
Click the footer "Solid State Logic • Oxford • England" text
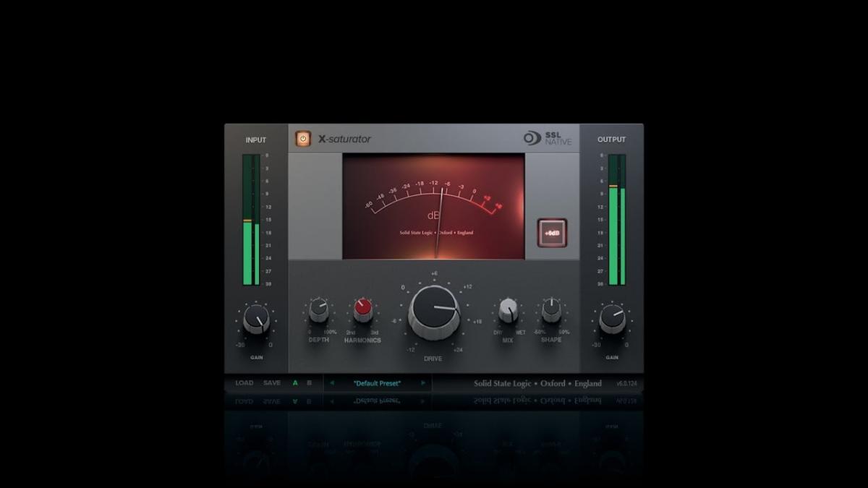click(x=537, y=384)
